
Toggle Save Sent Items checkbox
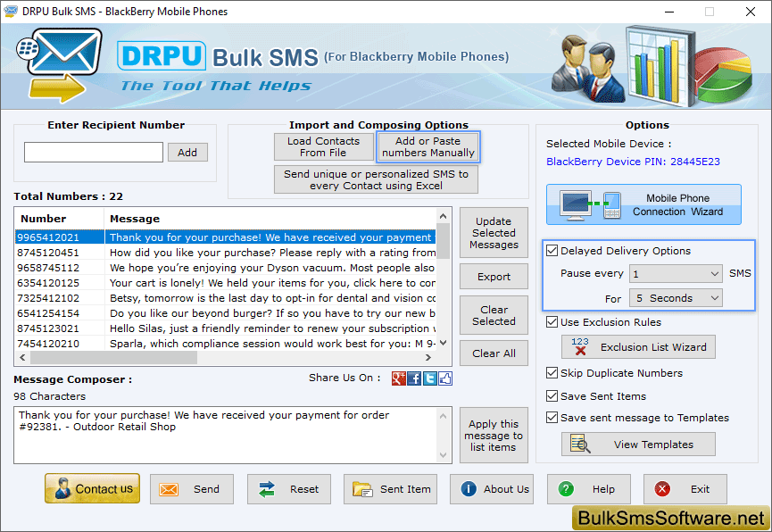click(x=552, y=396)
